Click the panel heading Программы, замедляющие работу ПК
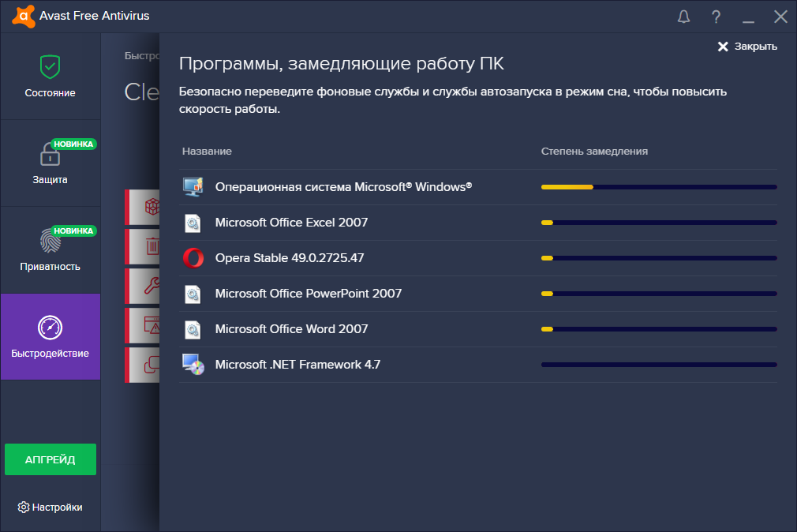797x532 pixels. click(341, 64)
